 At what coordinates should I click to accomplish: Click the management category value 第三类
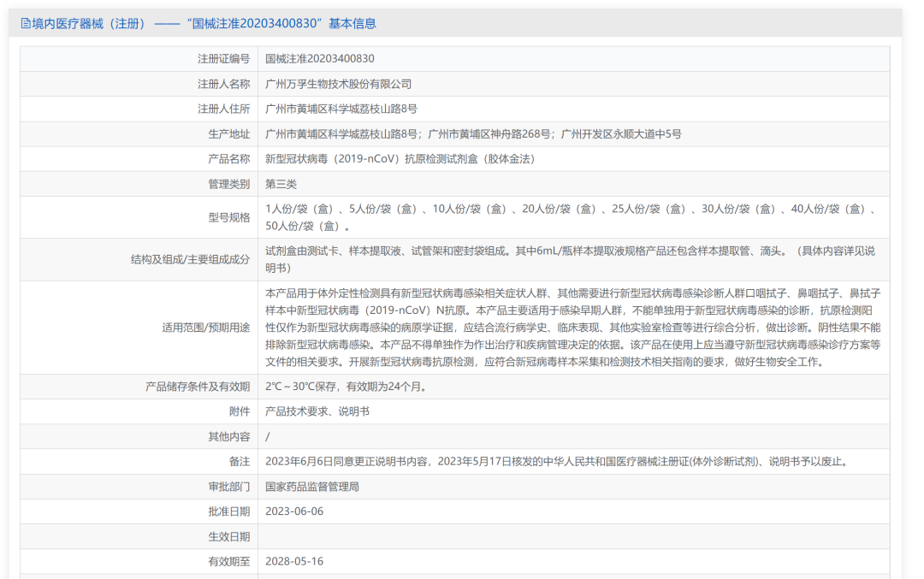pos(281,184)
